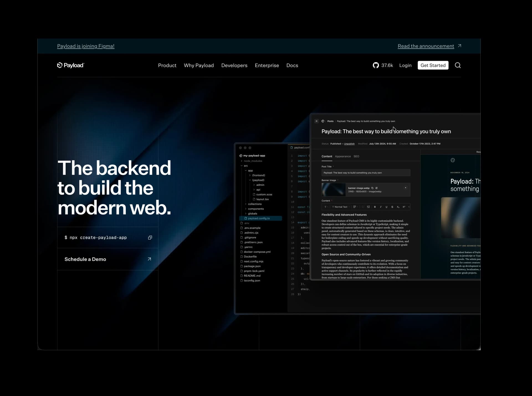Click the Login link
The width and height of the screenshot is (532, 396).
405,65
